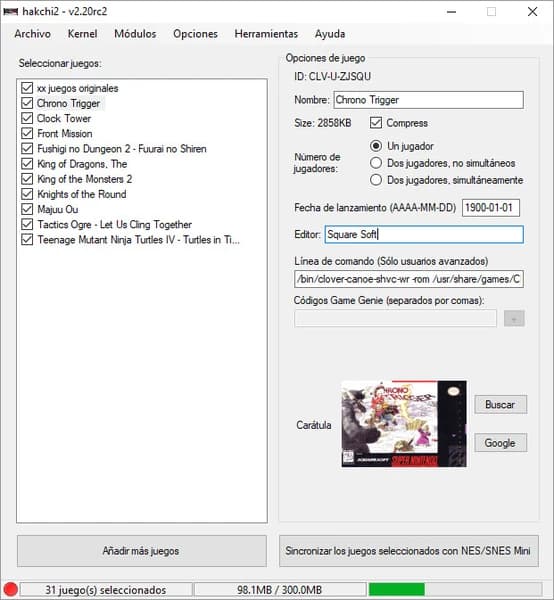Uncheck the King of Dragons checkbox
This screenshot has height=600, width=554.
(x=27, y=164)
